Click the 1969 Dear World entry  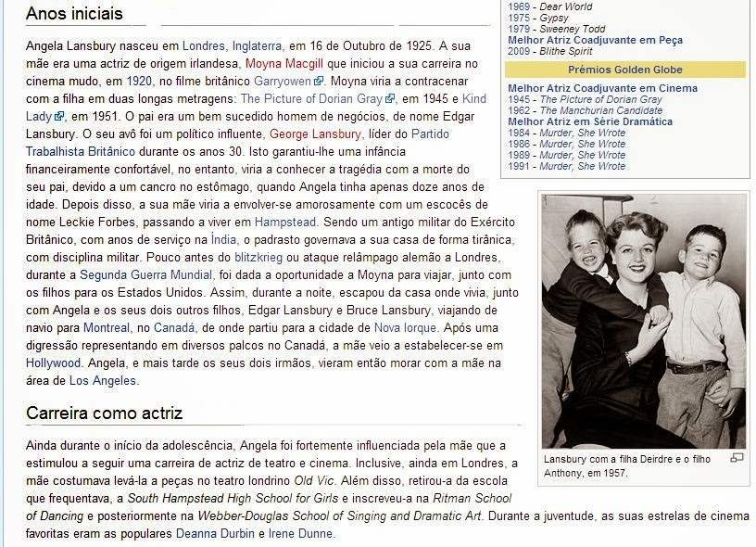[550, 6]
